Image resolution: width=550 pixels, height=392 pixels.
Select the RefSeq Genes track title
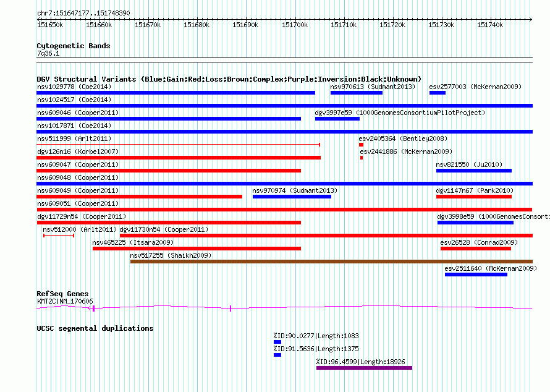pyautogui.click(x=62, y=294)
